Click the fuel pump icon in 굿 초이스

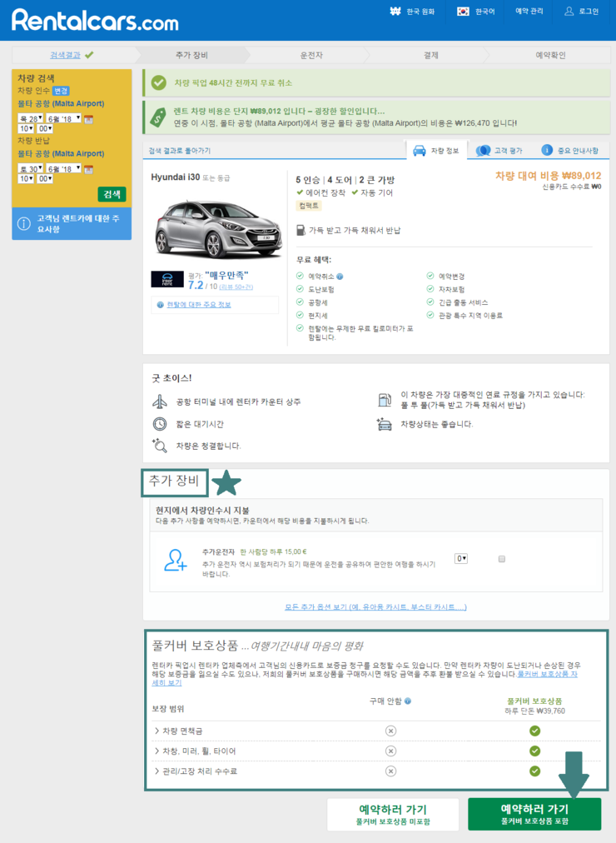385,400
